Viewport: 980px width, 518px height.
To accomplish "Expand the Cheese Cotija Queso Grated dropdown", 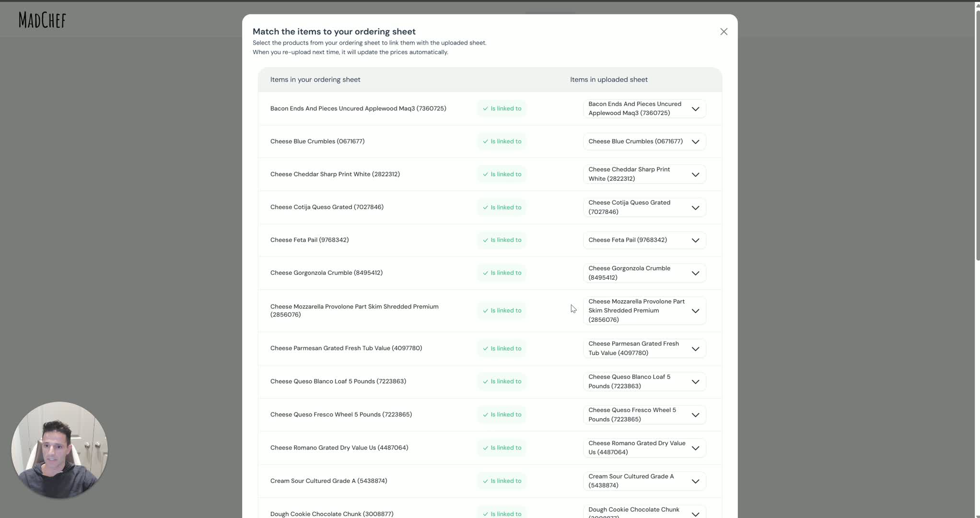I will (644, 207).
